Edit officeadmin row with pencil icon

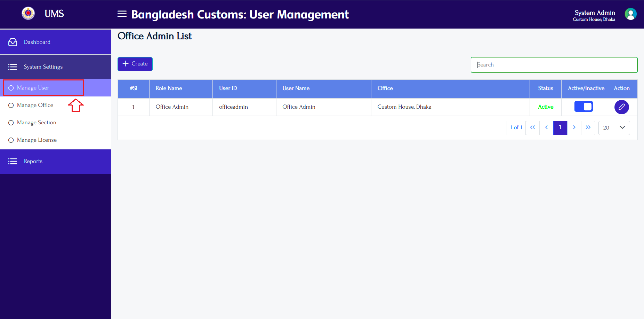(x=622, y=107)
